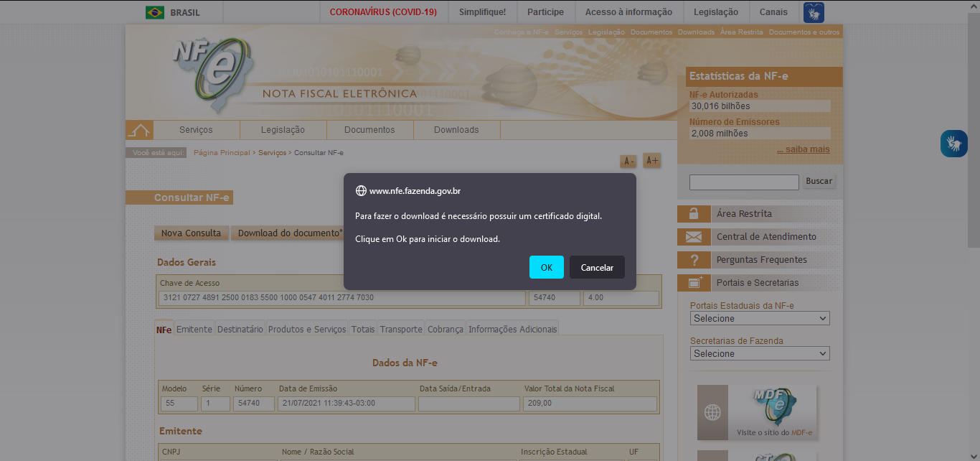980x461 pixels.
Task: Switch to the Emitente tab
Action: 194,329
